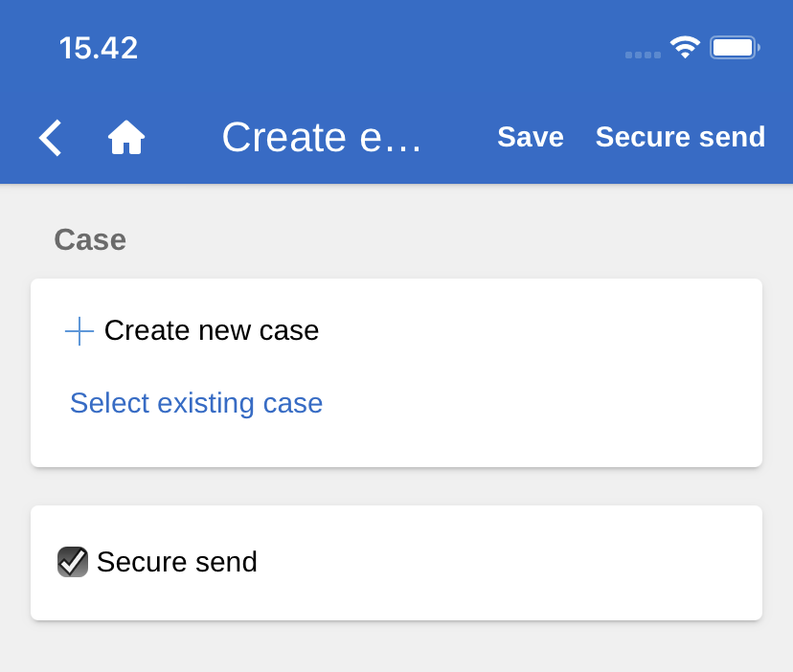Click the plus icon beside Create new case
The height and width of the screenshot is (672, 793).
point(79,331)
